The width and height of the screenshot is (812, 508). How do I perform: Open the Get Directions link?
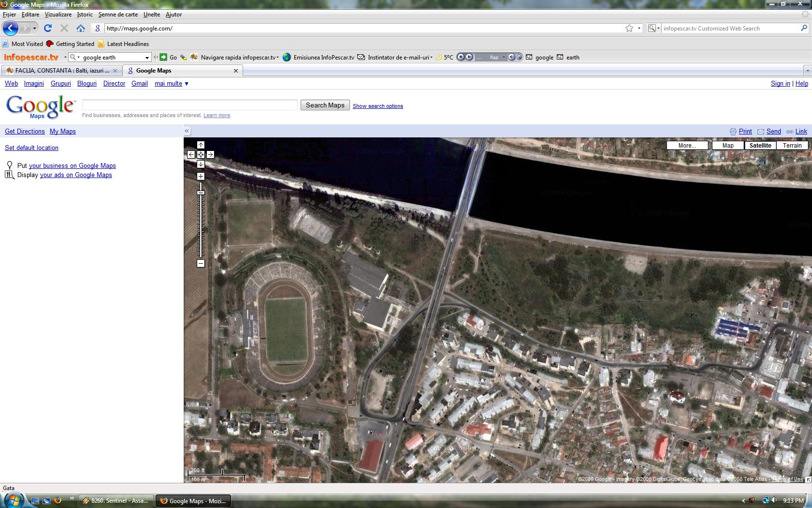click(25, 132)
